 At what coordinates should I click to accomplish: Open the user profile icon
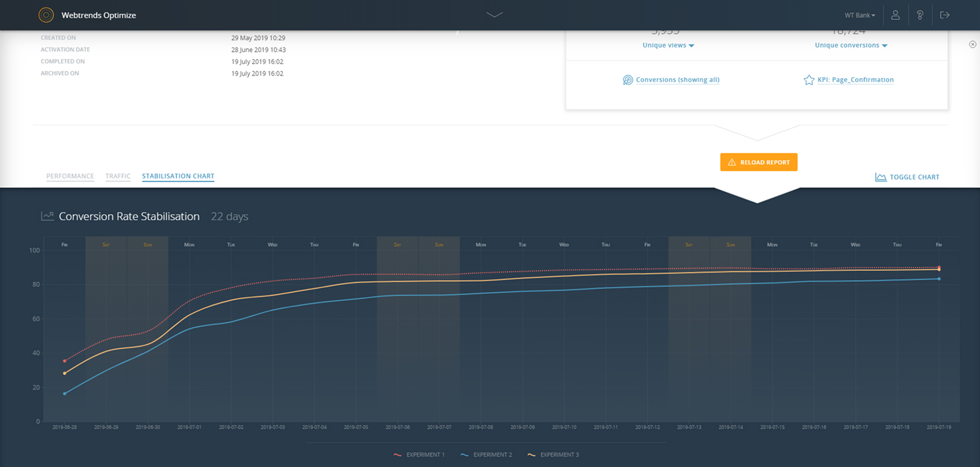pos(895,15)
